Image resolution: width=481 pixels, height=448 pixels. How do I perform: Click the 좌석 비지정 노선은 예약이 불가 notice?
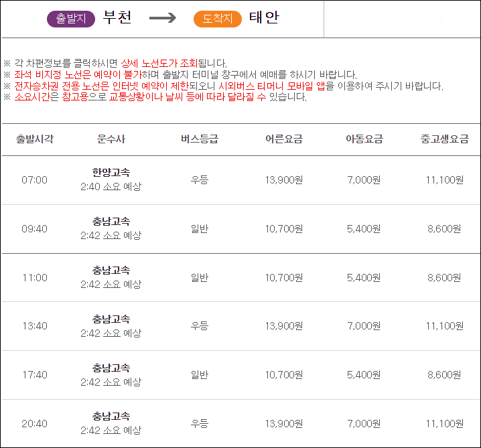point(78,74)
